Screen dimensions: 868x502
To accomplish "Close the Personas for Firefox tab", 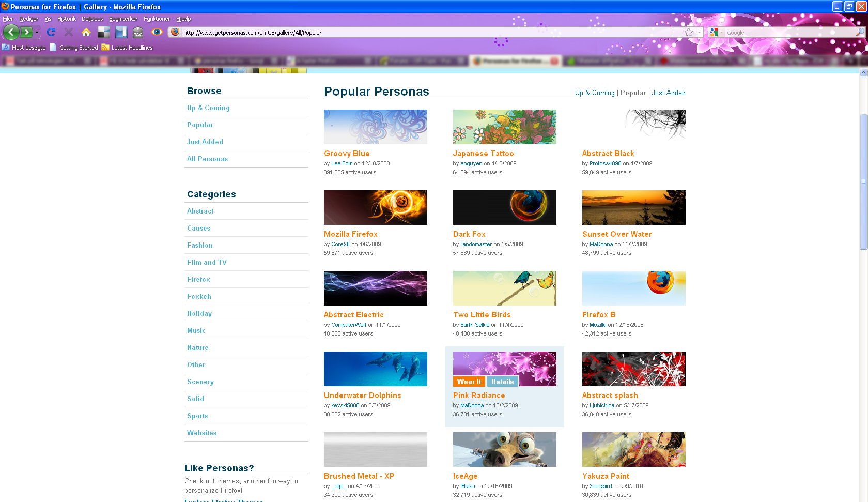I will coord(554,61).
